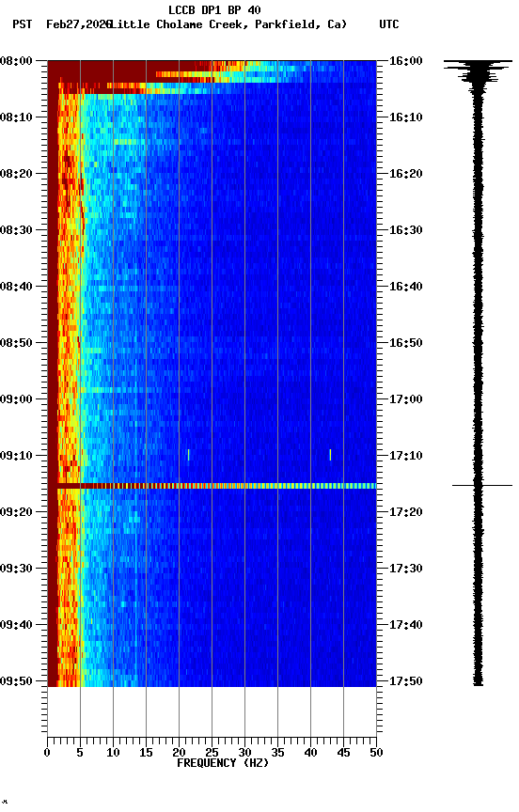Click the large waveform burst at 16:00

[478, 72]
